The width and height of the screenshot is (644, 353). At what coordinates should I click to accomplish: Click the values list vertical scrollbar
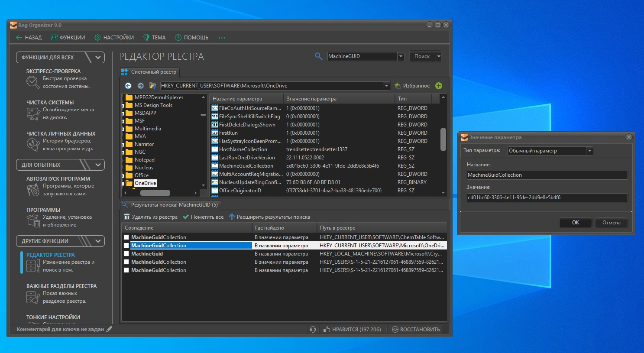(443, 139)
